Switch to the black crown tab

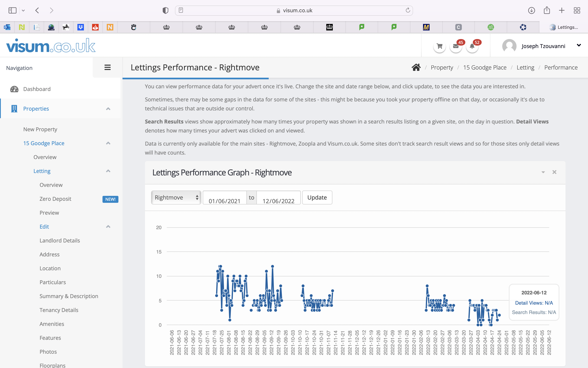point(330,27)
